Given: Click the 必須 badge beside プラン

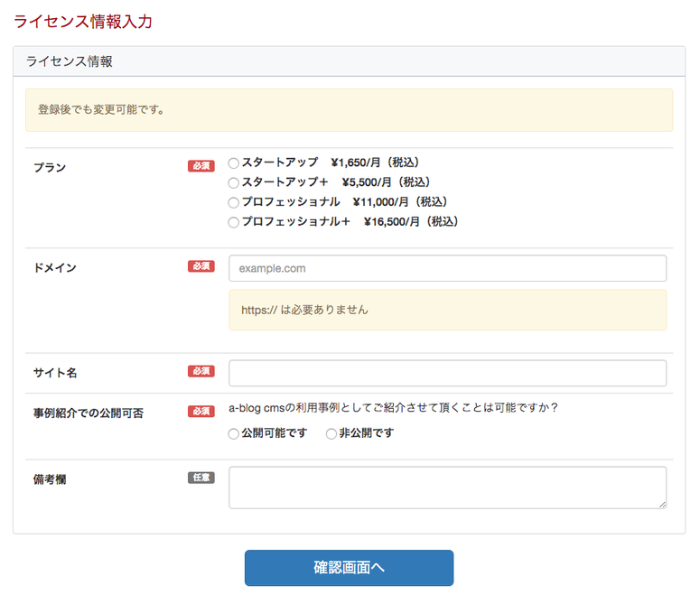Looking at the screenshot, I should pyautogui.click(x=201, y=166).
